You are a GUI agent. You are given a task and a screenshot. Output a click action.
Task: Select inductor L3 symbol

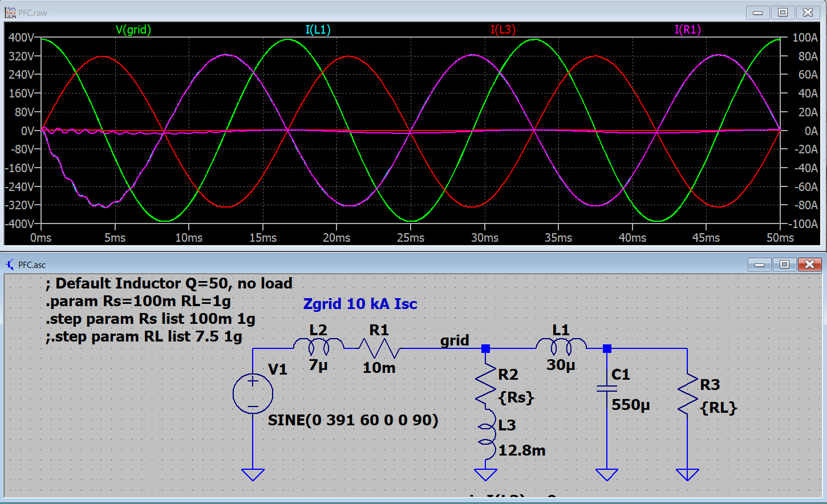(486, 434)
